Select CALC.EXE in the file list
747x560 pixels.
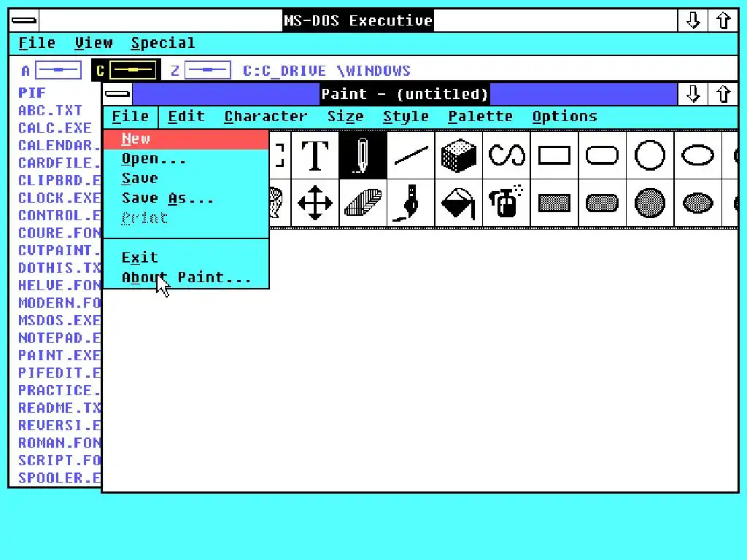coord(55,128)
